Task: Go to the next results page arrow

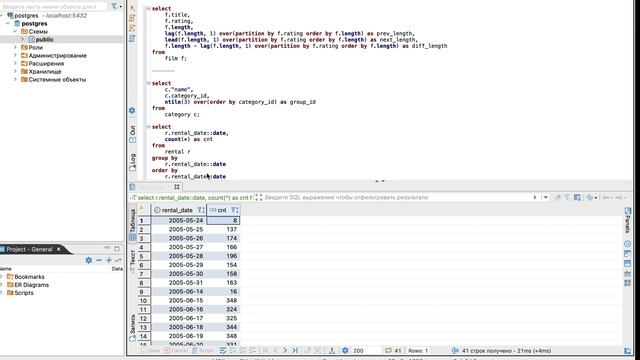Action: (285, 351)
